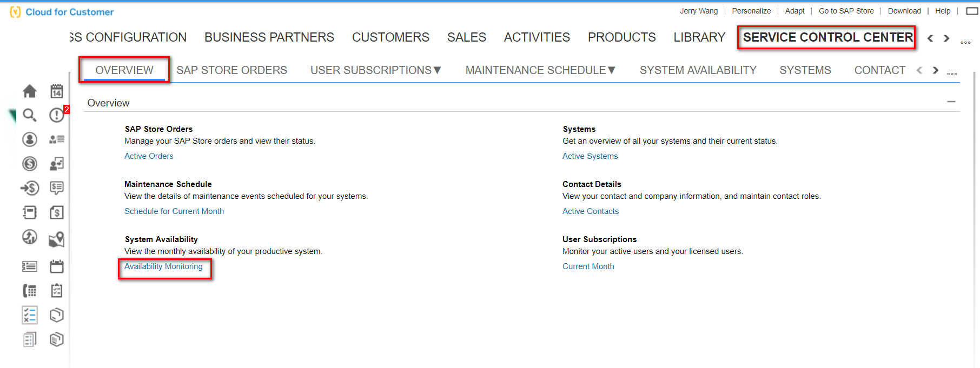Collapse the Overview section
Image resolution: width=980 pixels, height=368 pixels.
pos(951,102)
